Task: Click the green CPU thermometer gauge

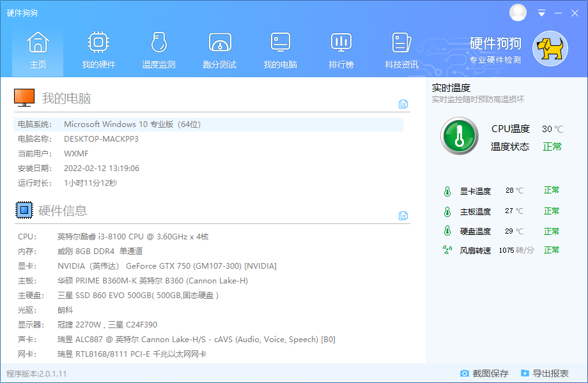Action: (460, 136)
